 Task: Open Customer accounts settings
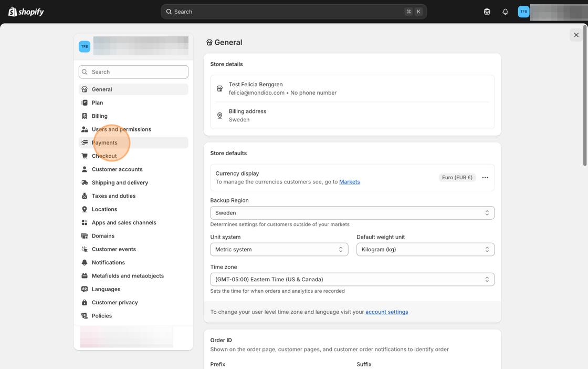click(x=133, y=169)
